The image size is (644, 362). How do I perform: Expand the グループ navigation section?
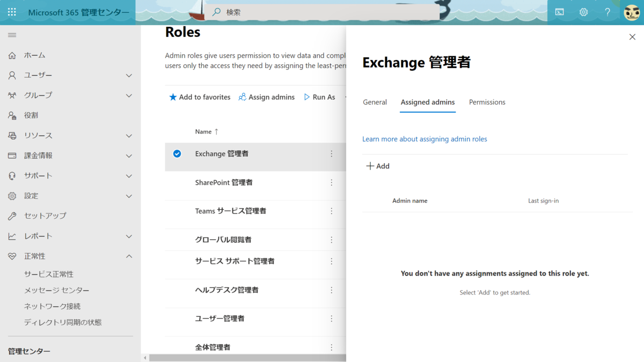pos(129,95)
